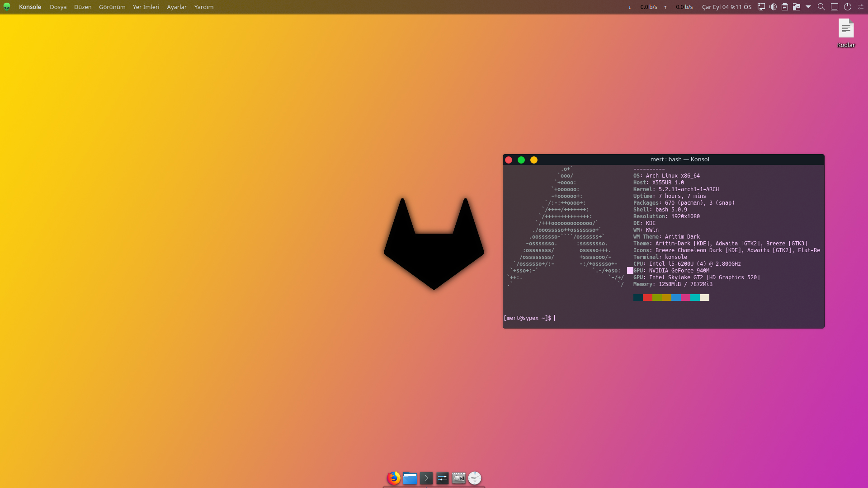Open the network connection tray icon
Viewport: 868px width, 488px height.
[x=761, y=7]
